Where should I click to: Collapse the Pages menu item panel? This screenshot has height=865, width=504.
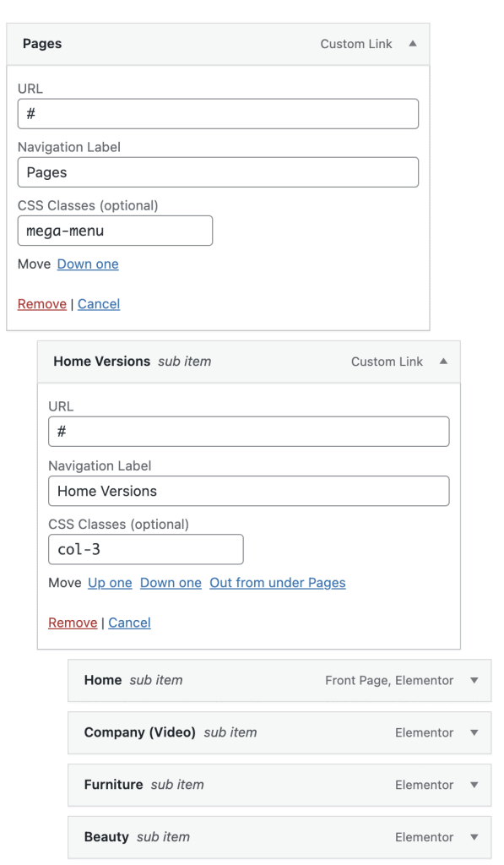coord(413,44)
